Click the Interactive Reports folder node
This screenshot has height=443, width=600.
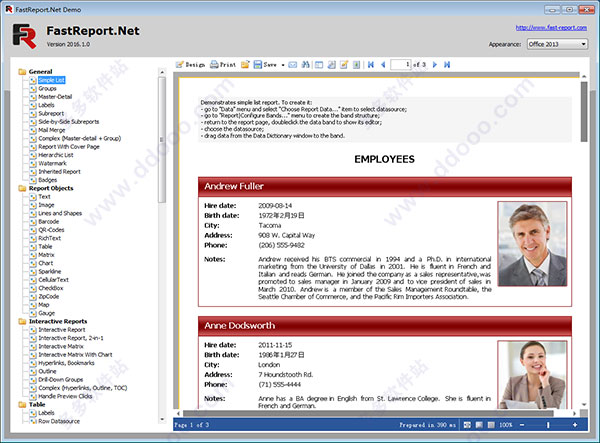[58, 321]
